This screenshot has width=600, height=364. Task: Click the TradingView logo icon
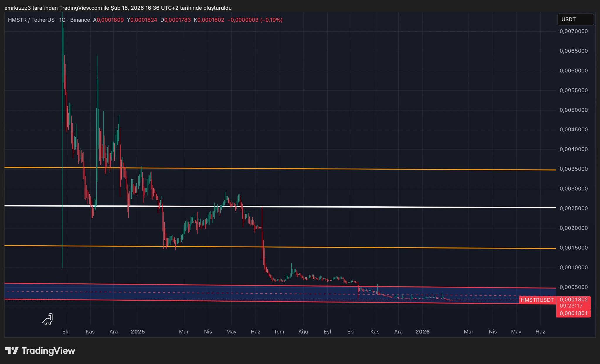(x=12, y=351)
